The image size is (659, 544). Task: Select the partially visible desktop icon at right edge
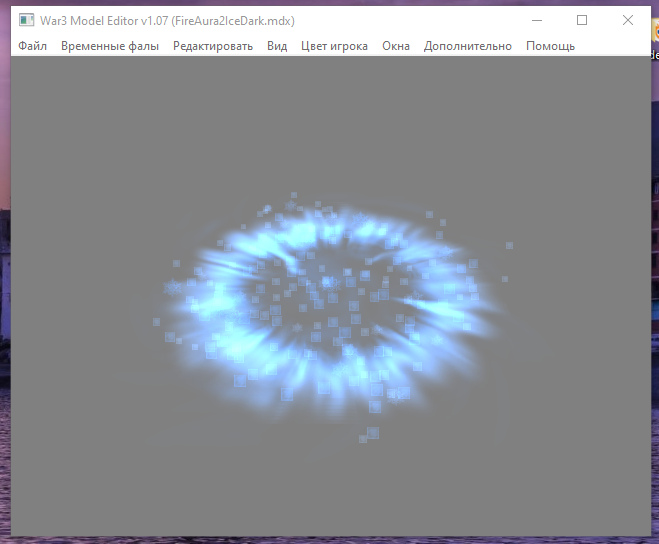[655, 40]
